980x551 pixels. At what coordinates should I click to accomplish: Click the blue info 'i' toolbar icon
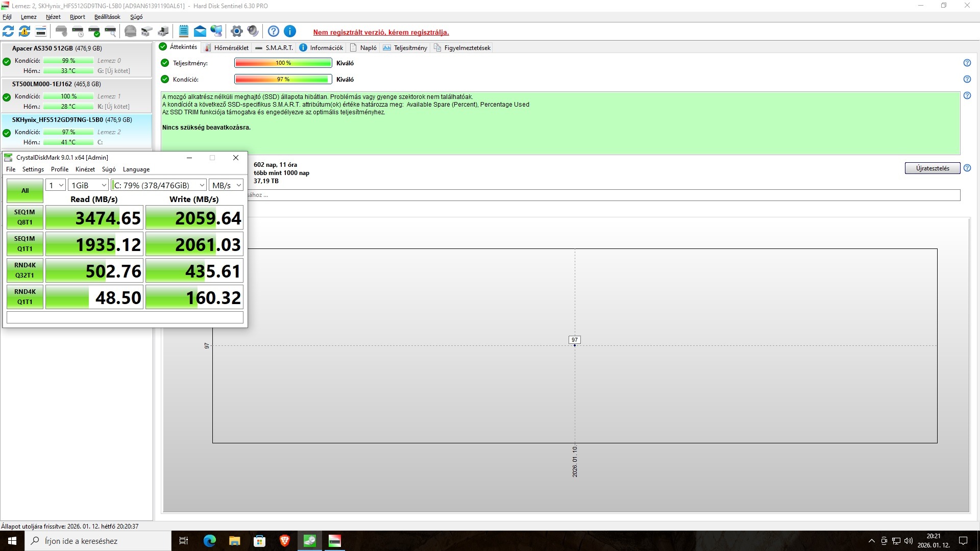289,32
